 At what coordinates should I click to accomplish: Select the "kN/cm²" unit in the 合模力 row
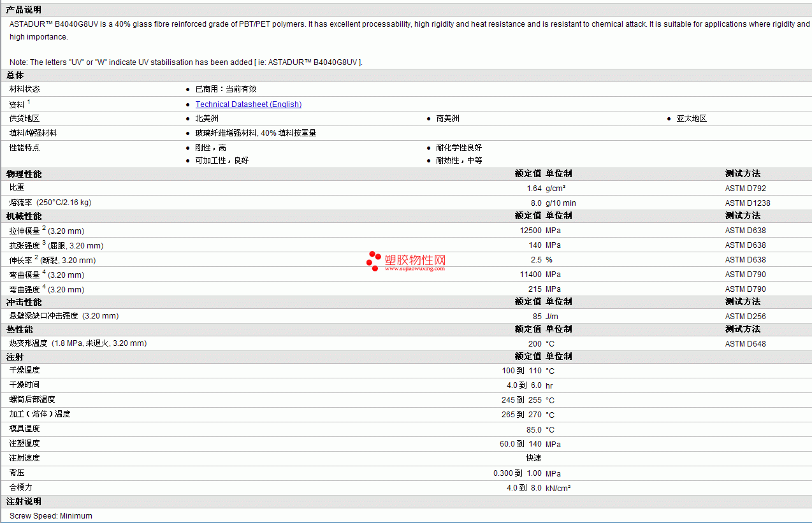(558, 489)
